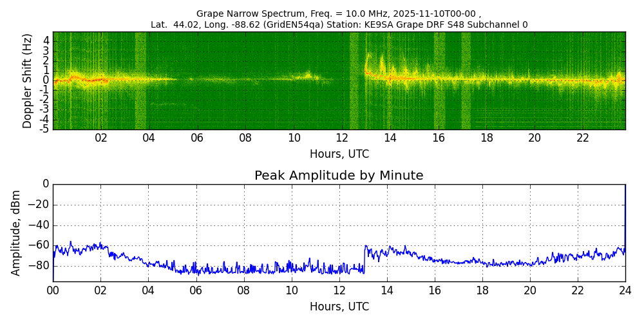The image size is (644, 322).
Task: Click the 00 hour tick on amplitude plot
Action: [x=53, y=290]
